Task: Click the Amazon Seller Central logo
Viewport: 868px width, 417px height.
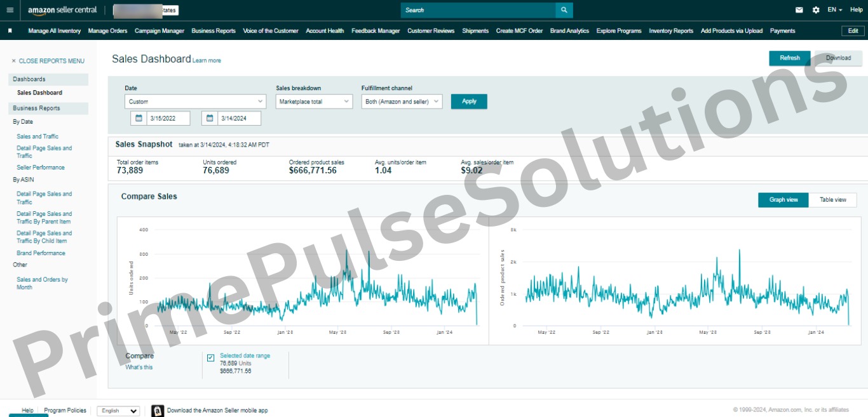Action: (62, 10)
